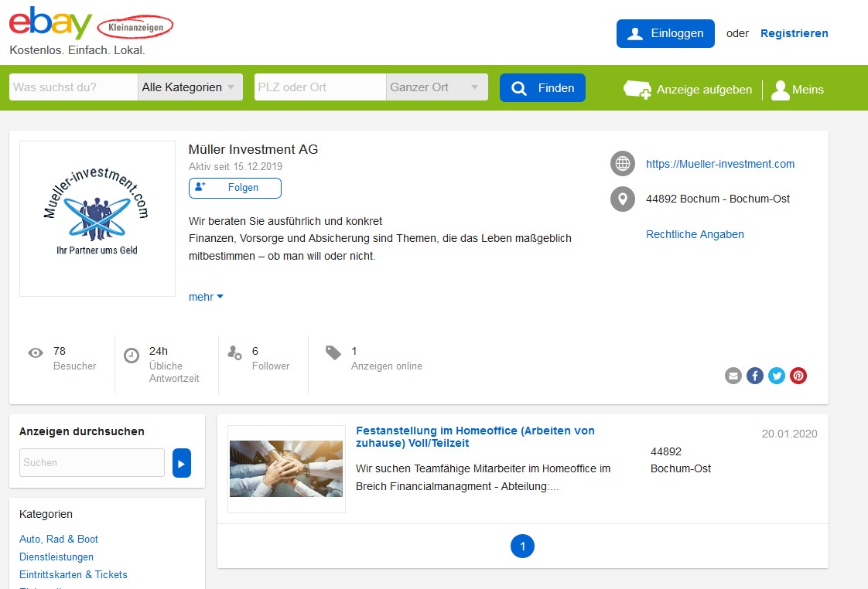This screenshot has width=868, height=589.
Task: Click the tag icon for Anzeigen online
Action: point(333,352)
